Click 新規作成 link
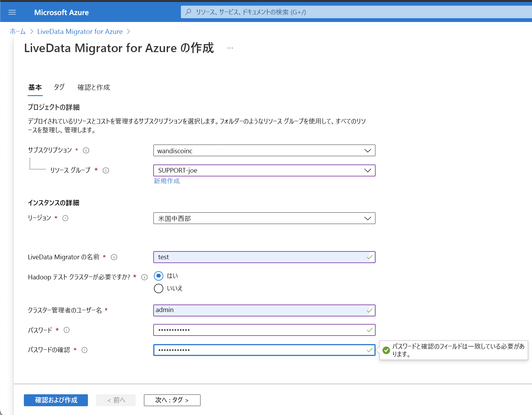This screenshot has width=532, height=415. point(167,181)
